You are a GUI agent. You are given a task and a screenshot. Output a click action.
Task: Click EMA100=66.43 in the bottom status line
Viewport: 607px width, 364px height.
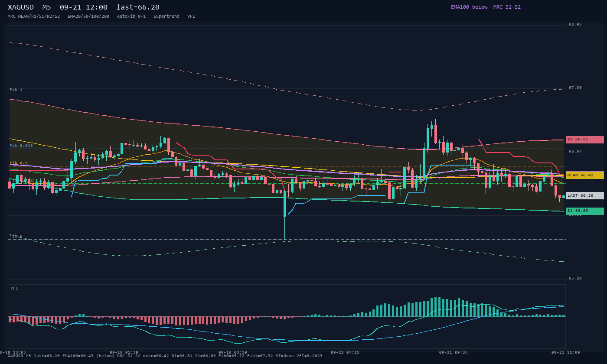click(78, 356)
